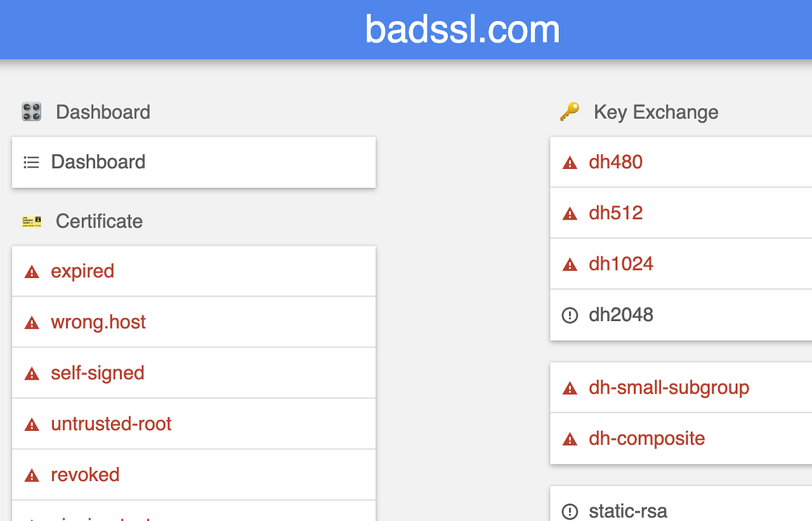Click the warning triangle beside dh-composite
812x521 pixels.
point(570,439)
